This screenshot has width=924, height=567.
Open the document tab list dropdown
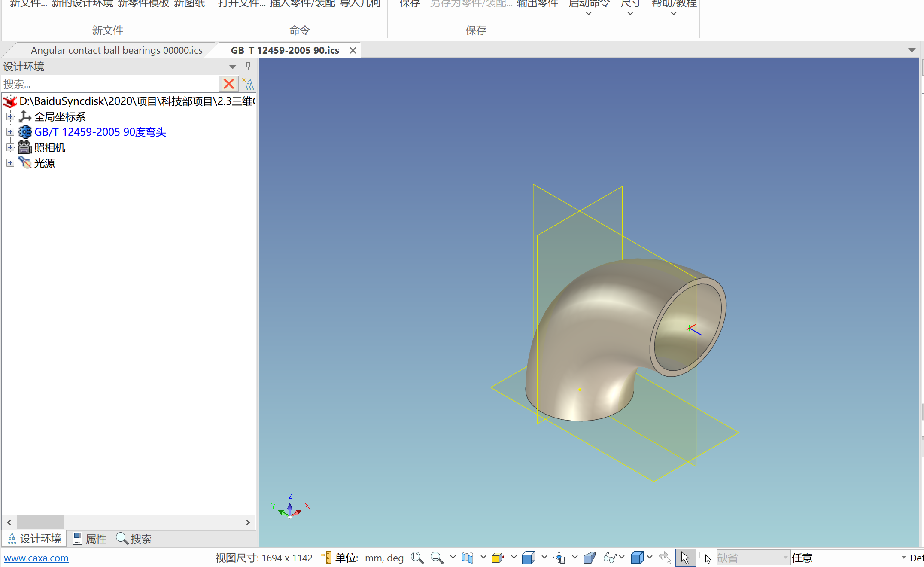912,50
